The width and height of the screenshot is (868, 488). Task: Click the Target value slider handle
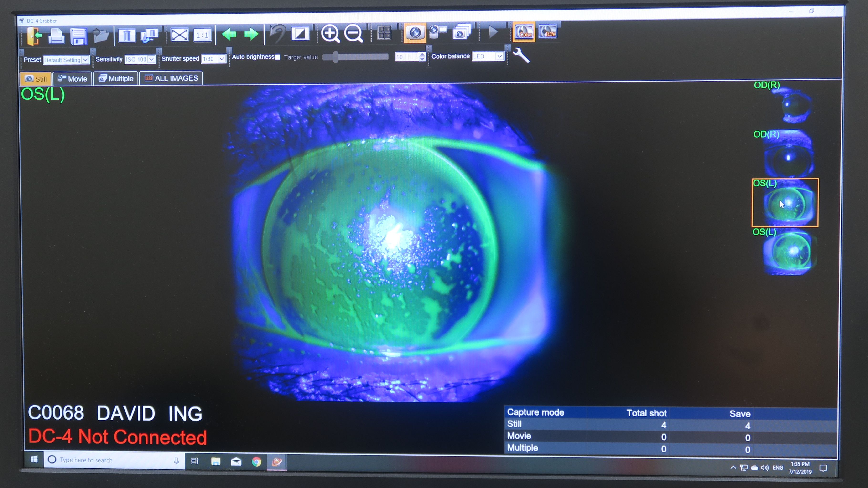[x=335, y=57]
